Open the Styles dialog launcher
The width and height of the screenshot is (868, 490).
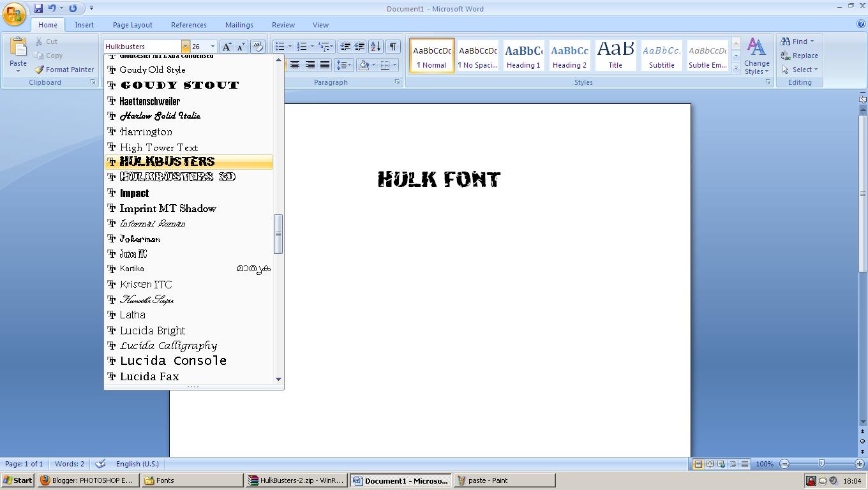click(x=768, y=82)
